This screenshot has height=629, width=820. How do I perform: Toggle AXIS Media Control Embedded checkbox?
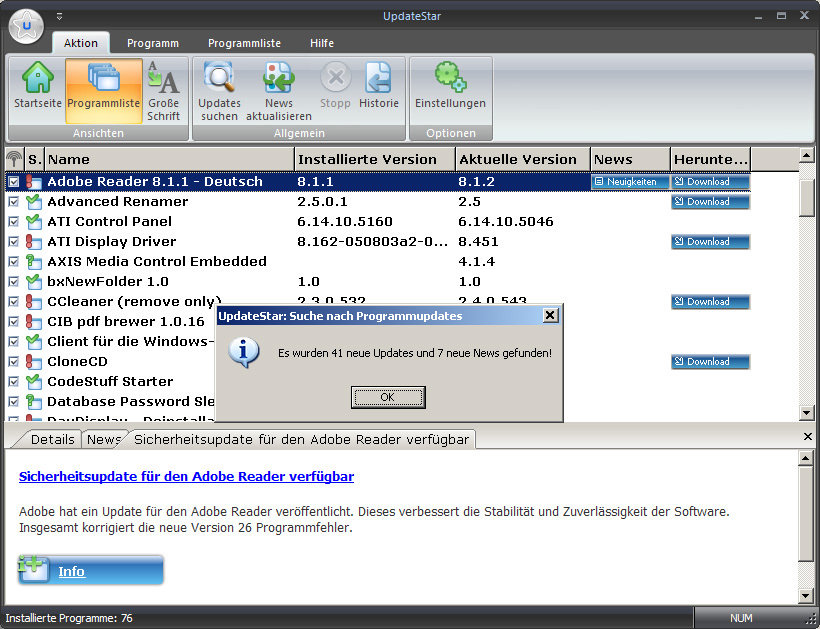coord(14,261)
